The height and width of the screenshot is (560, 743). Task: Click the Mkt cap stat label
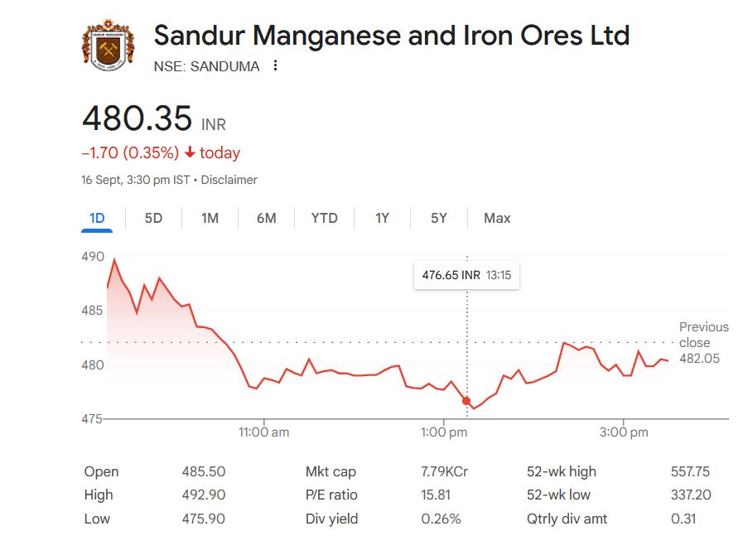coord(330,471)
